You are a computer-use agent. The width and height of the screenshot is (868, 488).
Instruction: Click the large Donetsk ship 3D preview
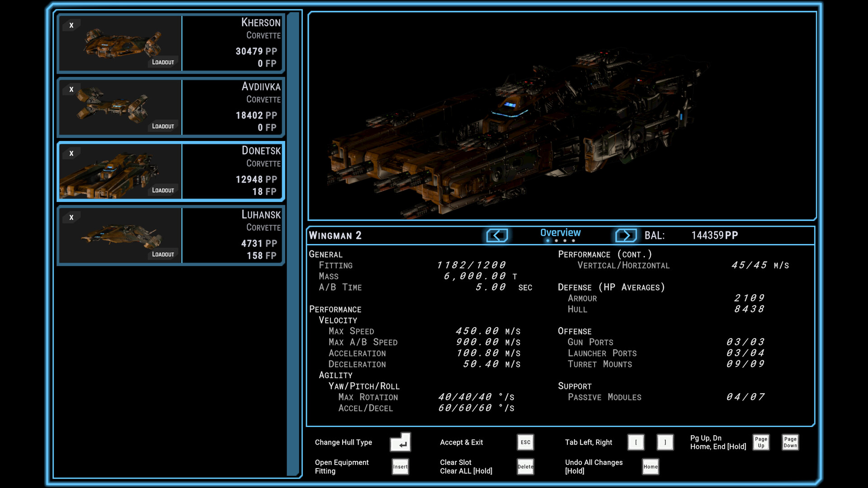(562, 116)
